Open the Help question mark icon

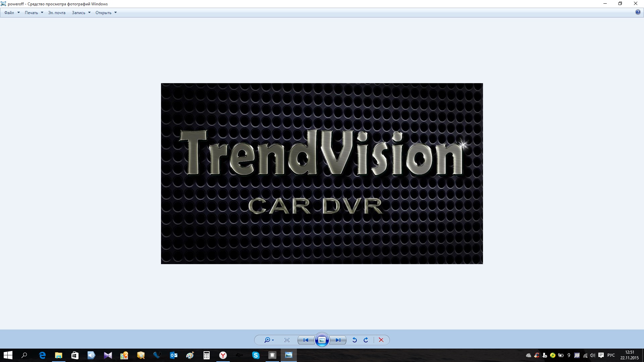(x=638, y=12)
